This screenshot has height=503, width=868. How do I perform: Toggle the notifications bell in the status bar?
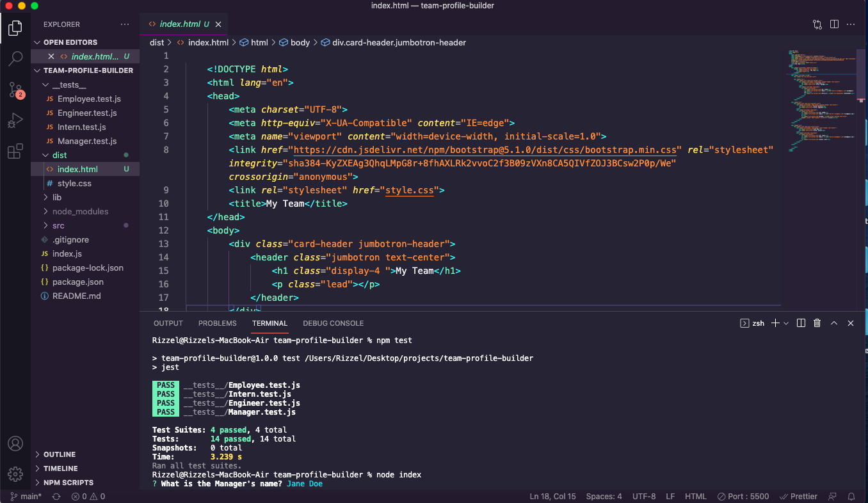851,496
